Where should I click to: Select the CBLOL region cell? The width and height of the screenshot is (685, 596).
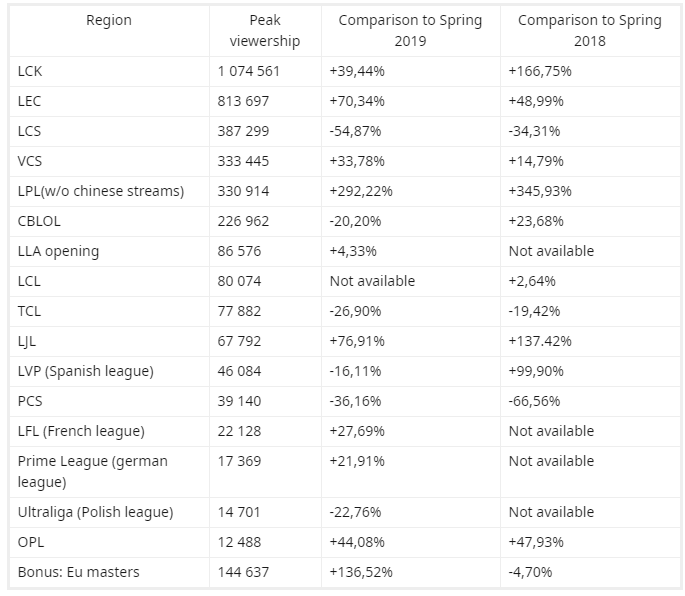coord(41,221)
